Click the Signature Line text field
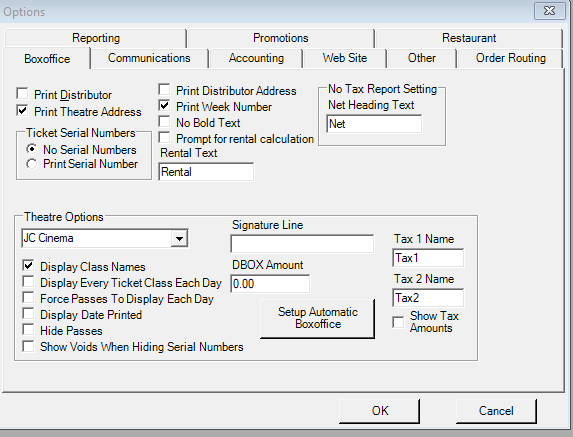 [x=302, y=243]
